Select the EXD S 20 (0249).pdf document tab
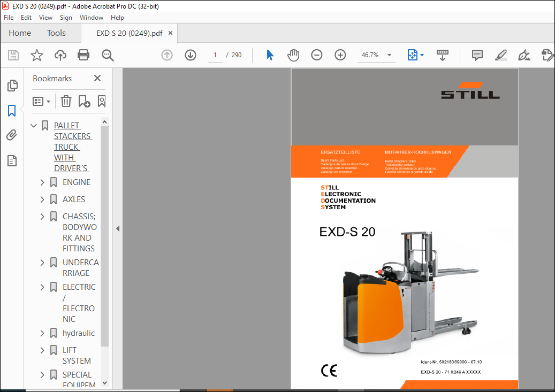The width and height of the screenshot is (555, 392). [x=129, y=33]
